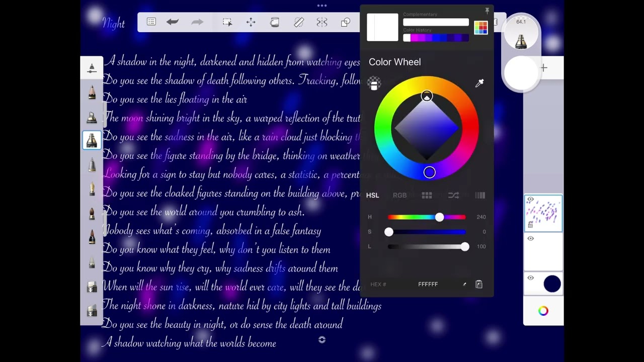Redo the last undone action
The height and width of the screenshot is (362, 644).
click(197, 22)
